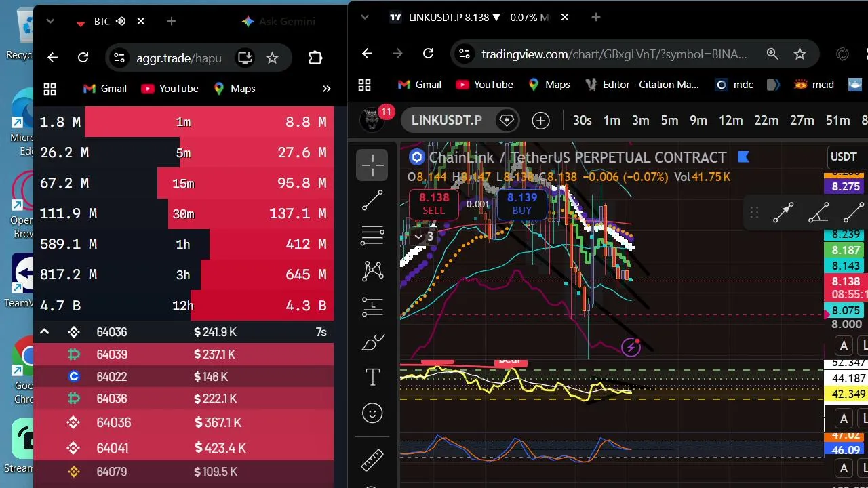Toggle auto scale A button on stochastic pane
This screenshot has height=488, width=868.
point(844,468)
